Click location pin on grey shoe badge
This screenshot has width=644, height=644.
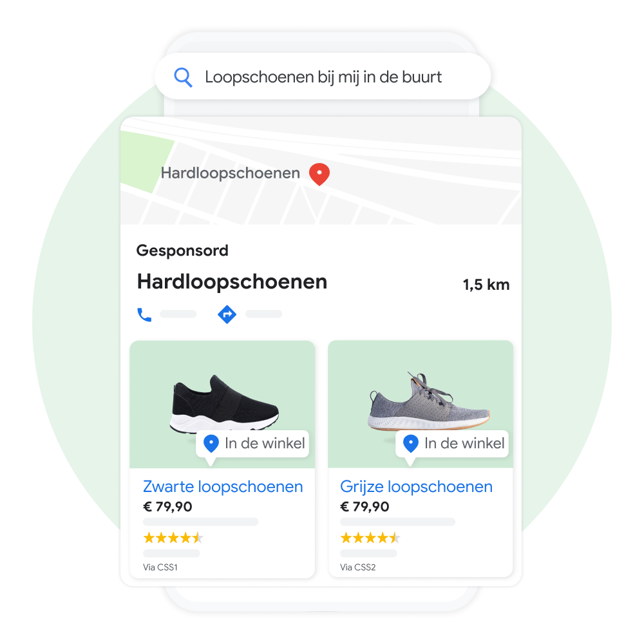tap(410, 444)
